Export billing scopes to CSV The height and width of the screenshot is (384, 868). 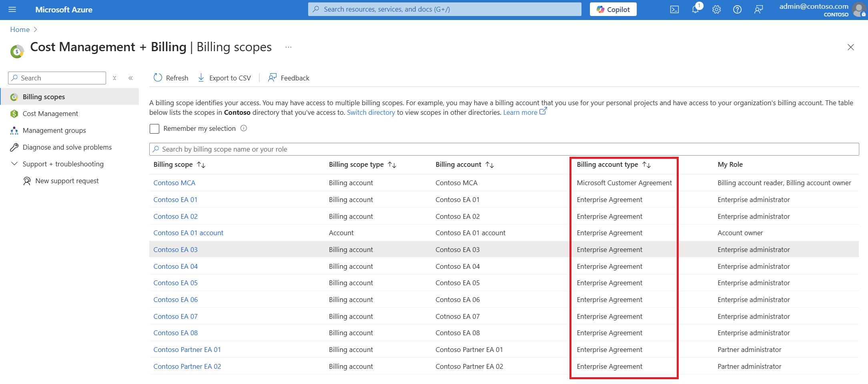pyautogui.click(x=225, y=78)
